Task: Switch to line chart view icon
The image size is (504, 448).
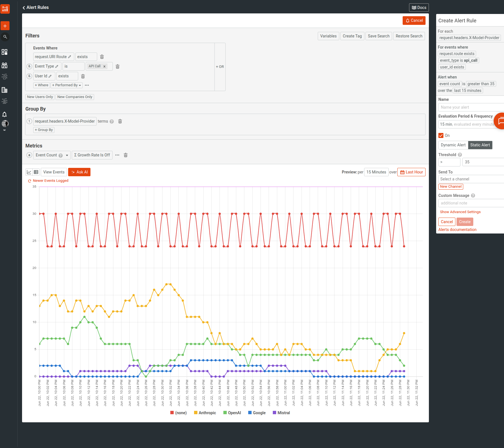Action: click(x=29, y=172)
